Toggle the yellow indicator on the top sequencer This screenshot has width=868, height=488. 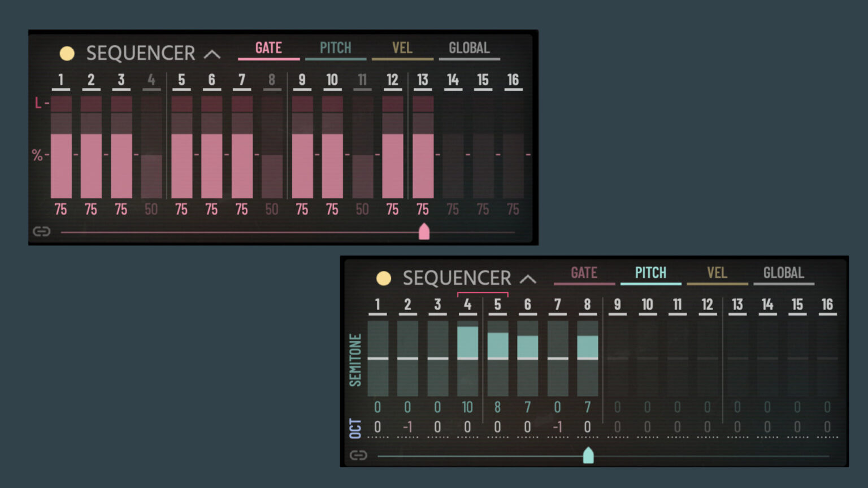point(68,53)
